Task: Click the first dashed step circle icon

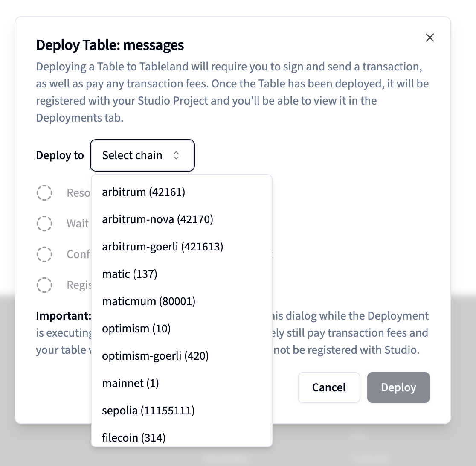Action: [x=44, y=193]
